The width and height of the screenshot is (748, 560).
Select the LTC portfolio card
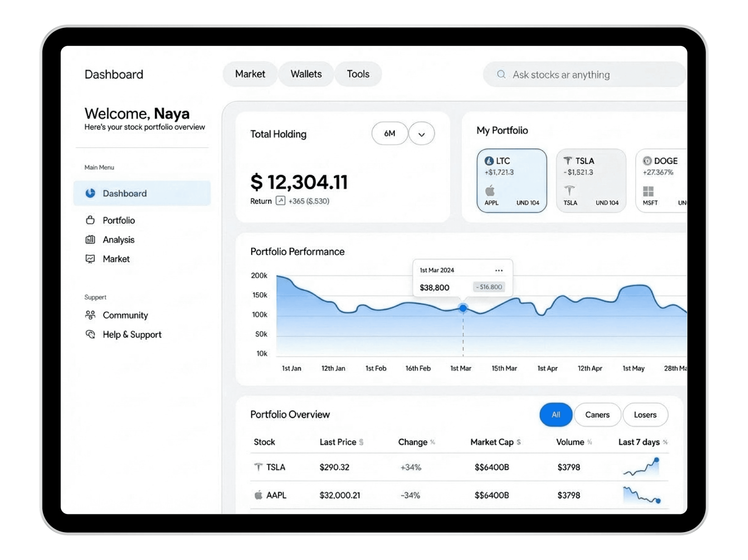(512, 181)
